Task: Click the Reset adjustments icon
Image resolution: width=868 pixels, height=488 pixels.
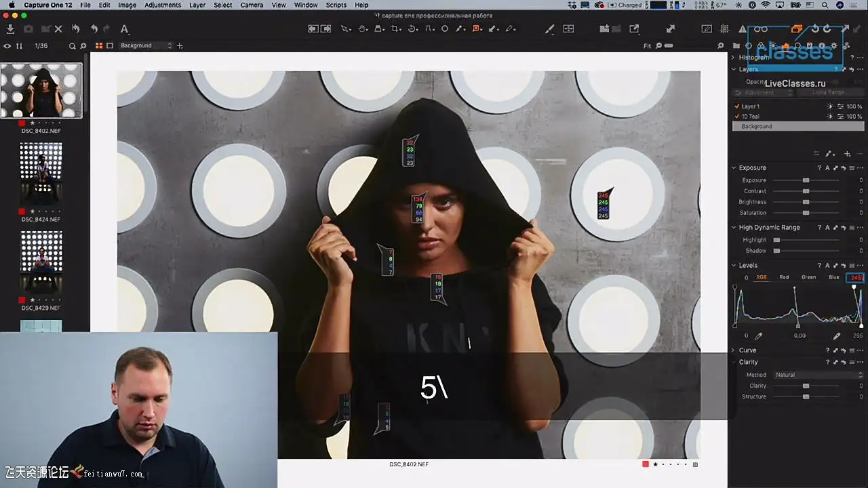Action: click(76, 29)
